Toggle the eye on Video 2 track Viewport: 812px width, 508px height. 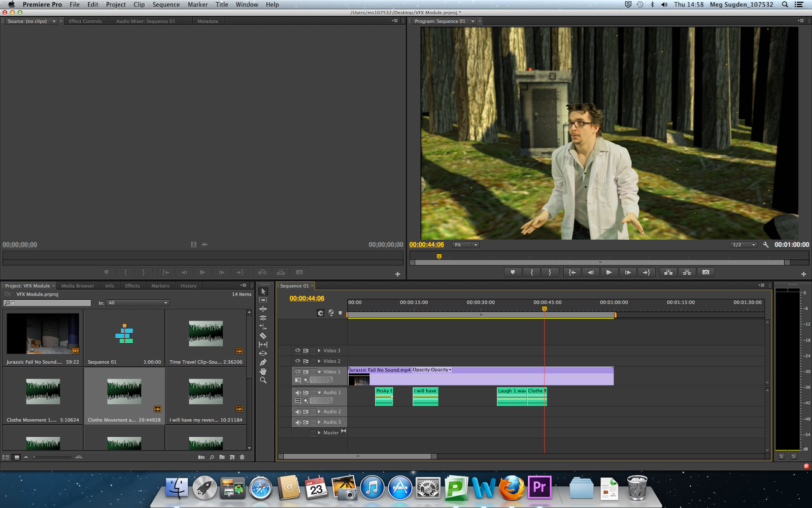pos(298,361)
